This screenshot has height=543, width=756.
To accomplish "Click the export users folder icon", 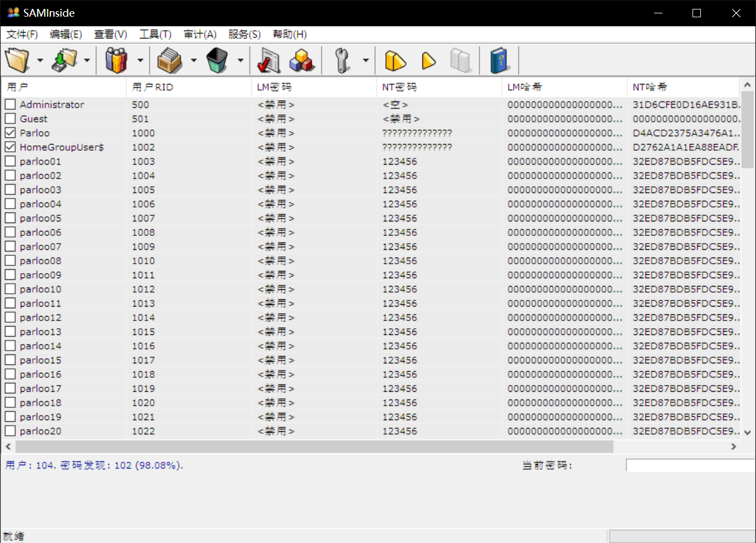I will pos(65,60).
